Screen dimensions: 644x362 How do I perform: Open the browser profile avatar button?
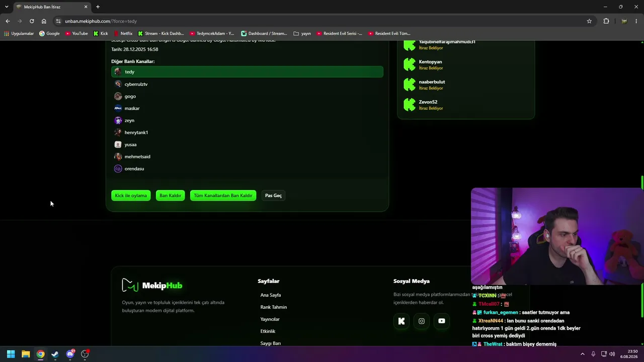624,21
